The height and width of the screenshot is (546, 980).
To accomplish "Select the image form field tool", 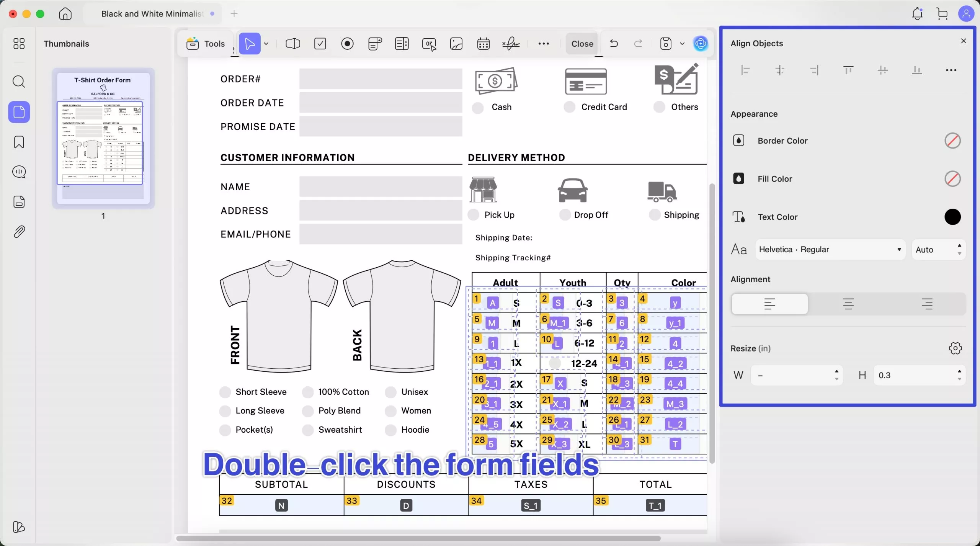I will (x=456, y=43).
